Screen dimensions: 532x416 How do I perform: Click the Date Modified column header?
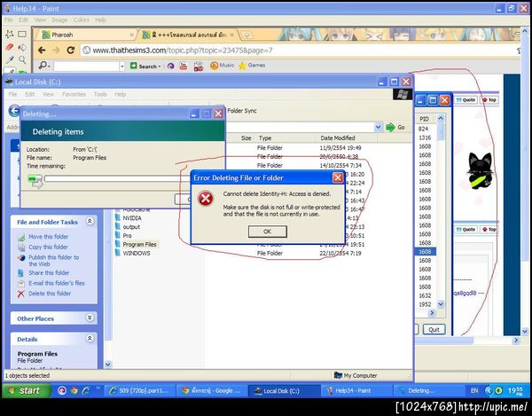pos(346,137)
